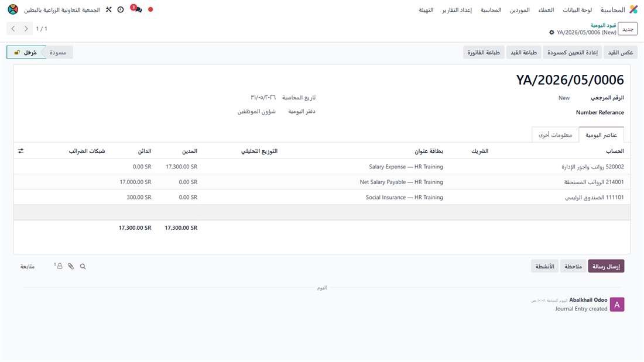Viewport: 644px width, 362px height.
Task: Open قيود اليومية breadcrumb link
Action: (x=603, y=26)
